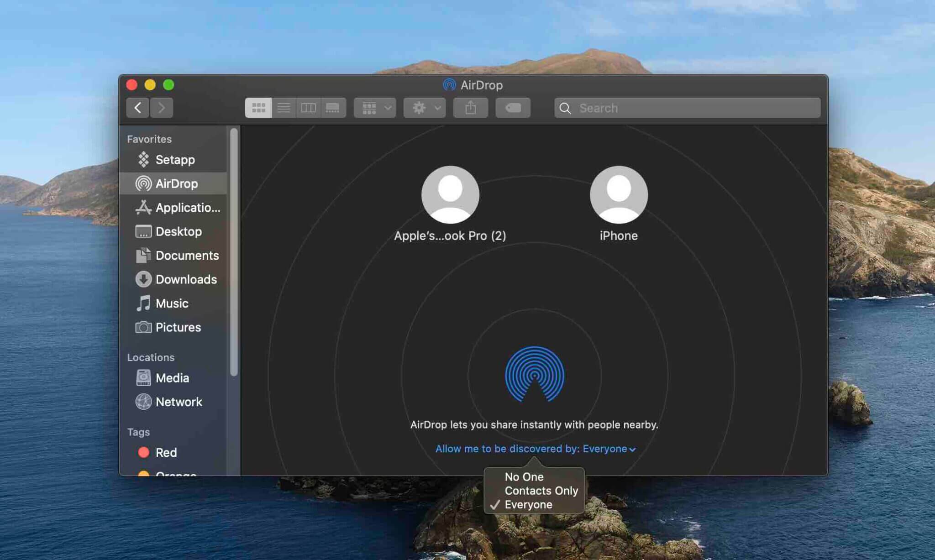The height and width of the screenshot is (560, 935).
Task: Click the Red tag in Tags section
Action: 166,452
